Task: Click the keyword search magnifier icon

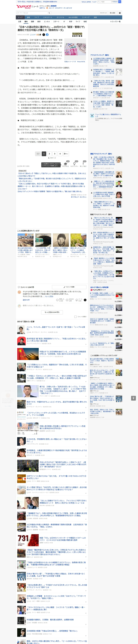Action: point(49,13)
